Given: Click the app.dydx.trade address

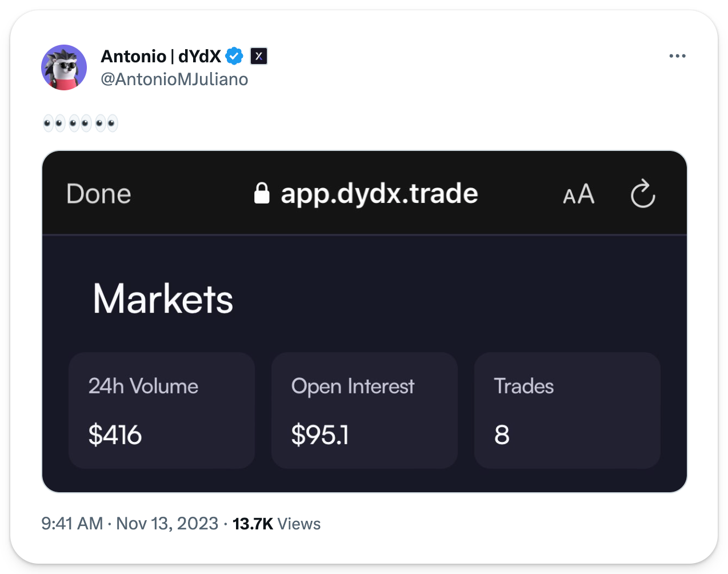Looking at the screenshot, I should 379,194.
